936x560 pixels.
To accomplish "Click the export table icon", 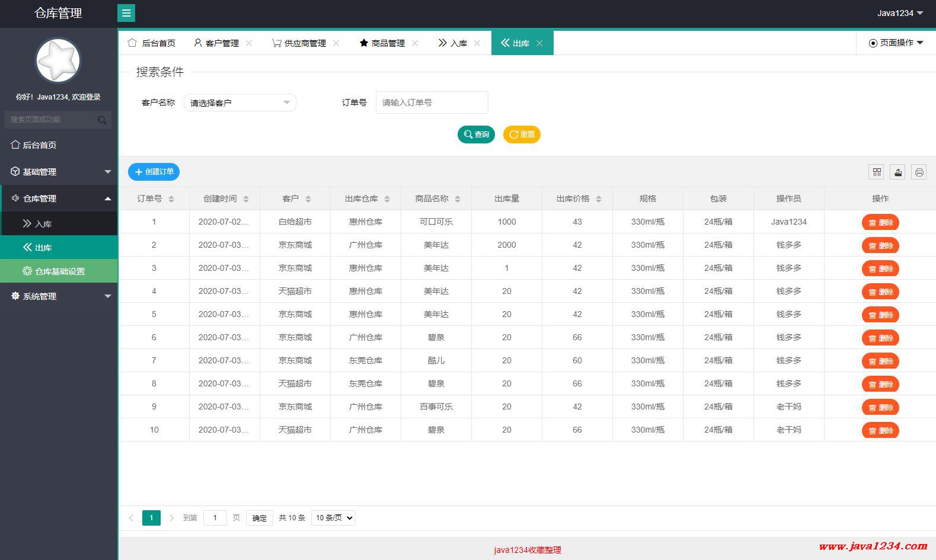I will pyautogui.click(x=898, y=172).
